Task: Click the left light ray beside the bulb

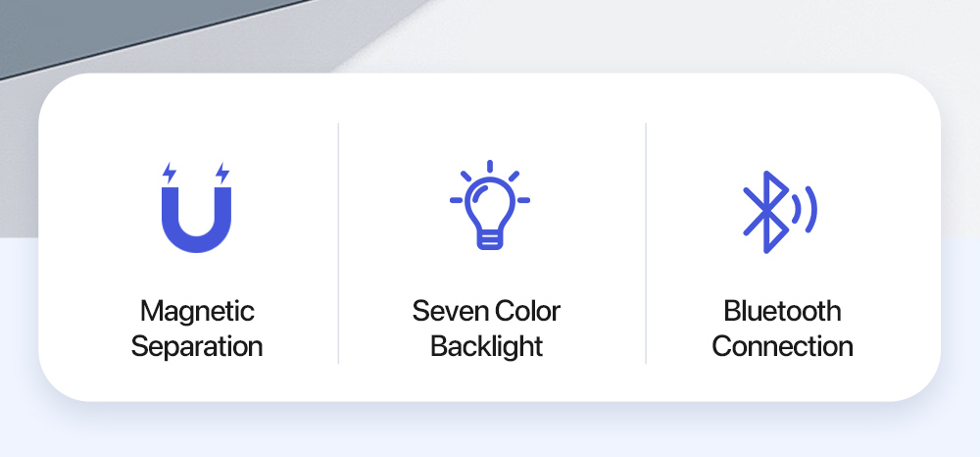Action: pyautogui.click(x=457, y=200)
